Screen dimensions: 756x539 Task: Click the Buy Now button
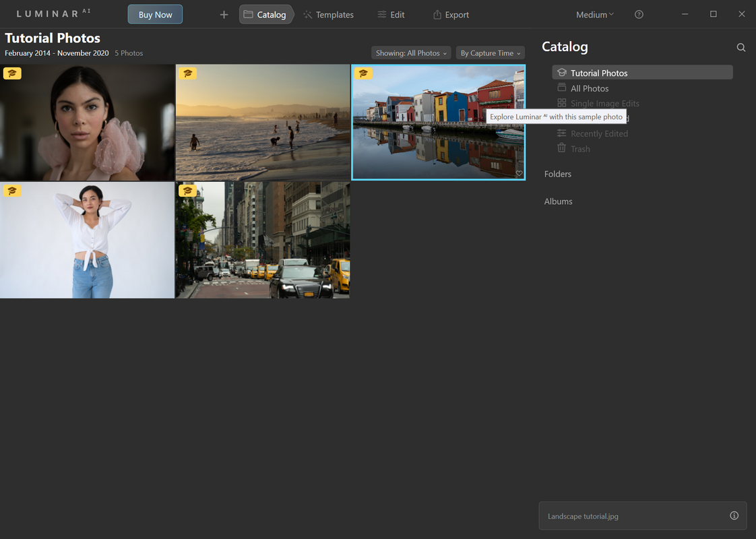155,14
